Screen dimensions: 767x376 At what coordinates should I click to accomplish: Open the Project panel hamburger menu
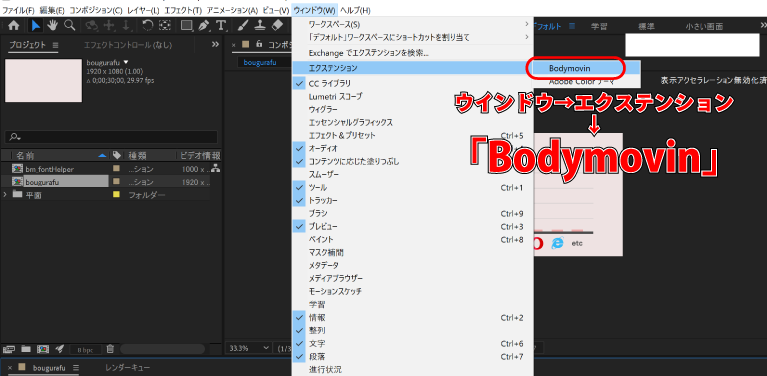tap(55, 45)
